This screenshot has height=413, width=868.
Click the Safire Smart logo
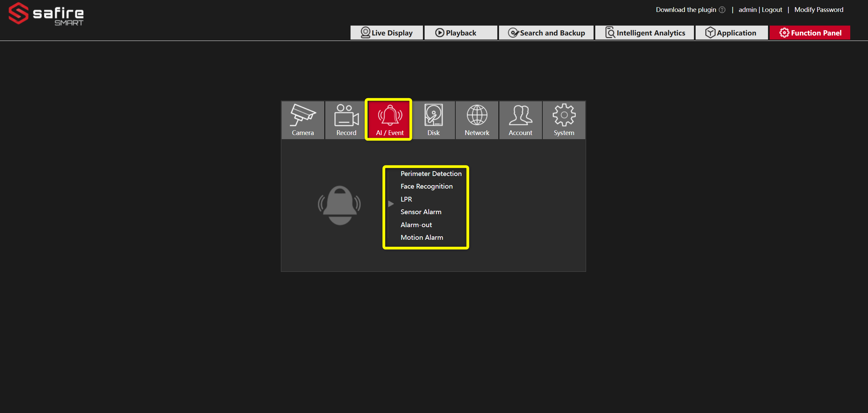46,14
